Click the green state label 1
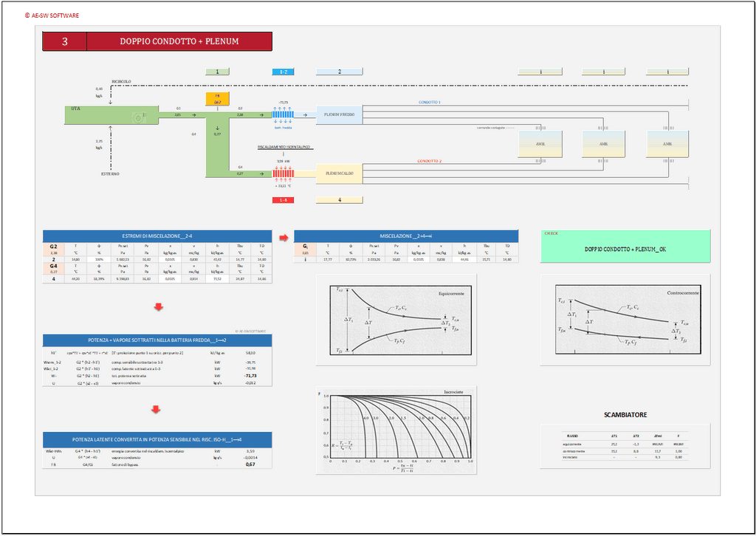Screen dimensions: 756x536 [x=217, y=72]
